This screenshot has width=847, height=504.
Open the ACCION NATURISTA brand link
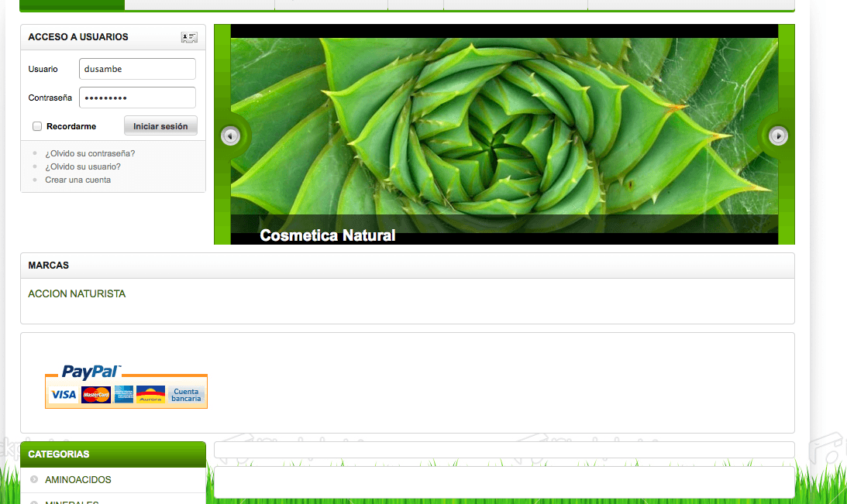click(77, 293)
